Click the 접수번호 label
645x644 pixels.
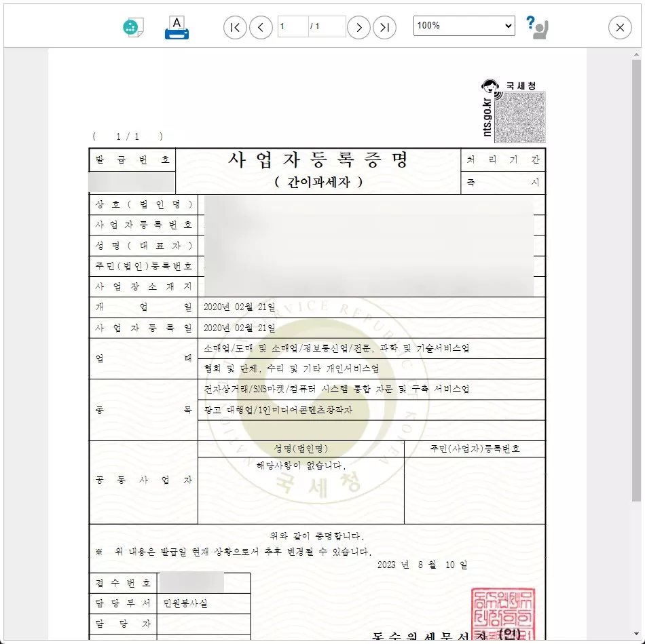coord(123,583)
